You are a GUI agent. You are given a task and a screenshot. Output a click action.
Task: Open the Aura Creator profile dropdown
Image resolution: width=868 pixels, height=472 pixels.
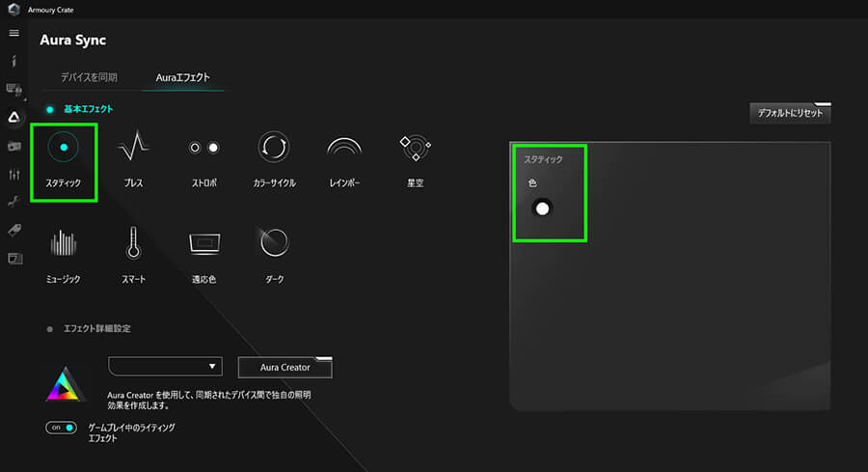[x=165, y=366]
